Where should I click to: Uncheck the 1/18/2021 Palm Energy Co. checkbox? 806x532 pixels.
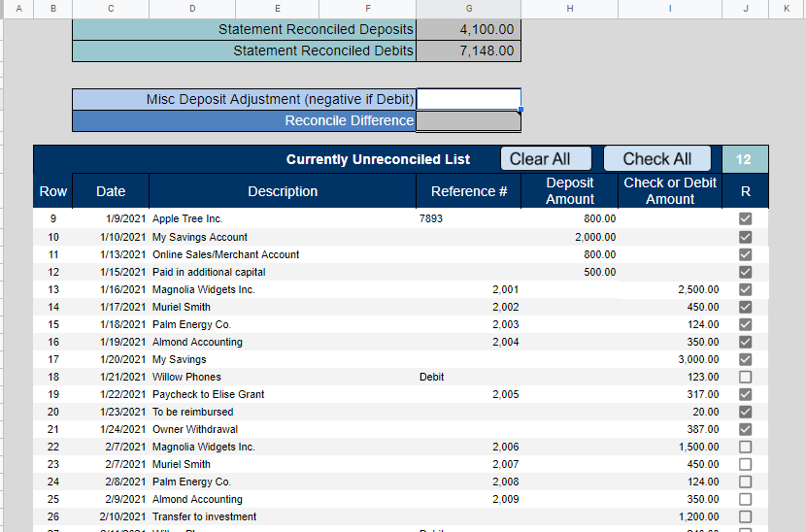point(745,324)
